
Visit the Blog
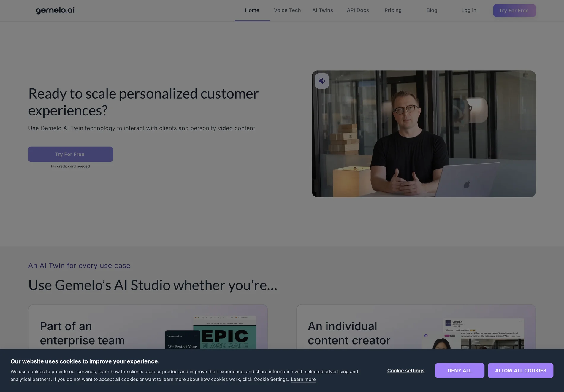(432, 10)
